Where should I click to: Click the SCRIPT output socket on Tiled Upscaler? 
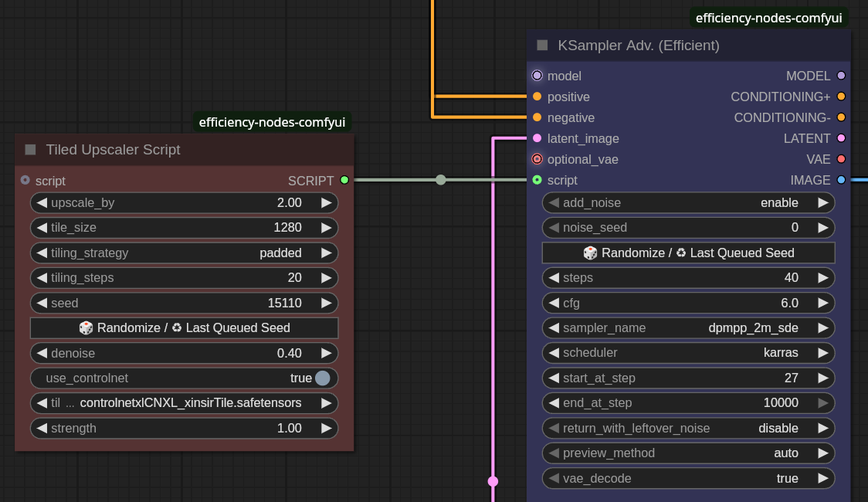[x=344, y=180]
